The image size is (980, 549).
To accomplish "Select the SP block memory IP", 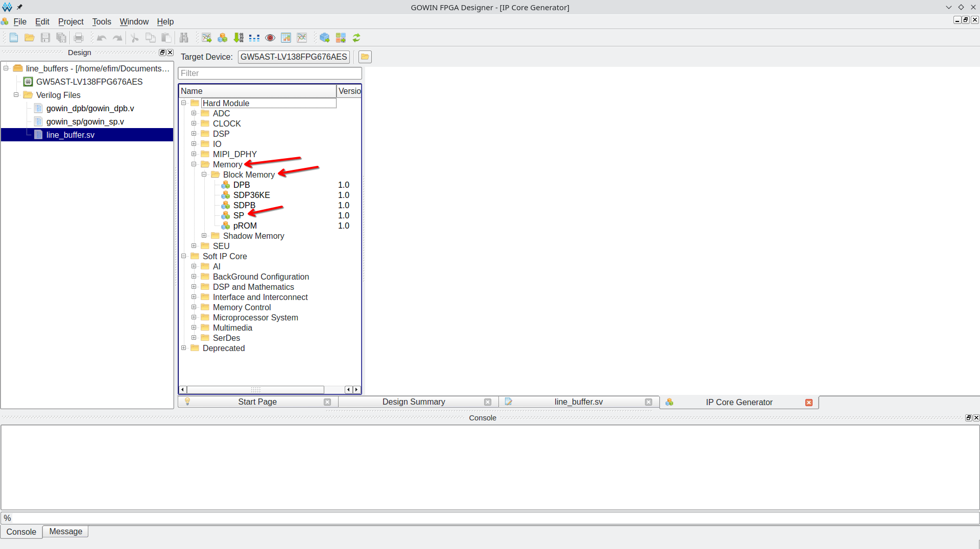I will click(x=238, y=215).
